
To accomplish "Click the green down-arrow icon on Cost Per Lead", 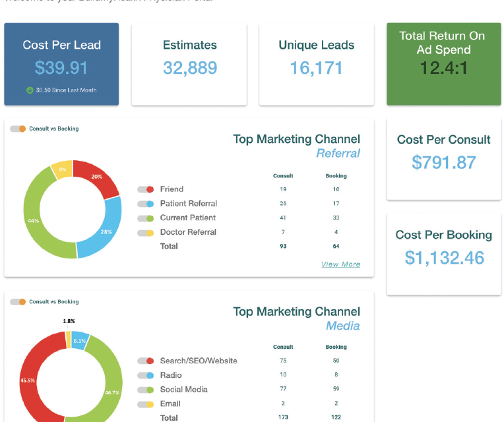I will [x=30, y=90].
